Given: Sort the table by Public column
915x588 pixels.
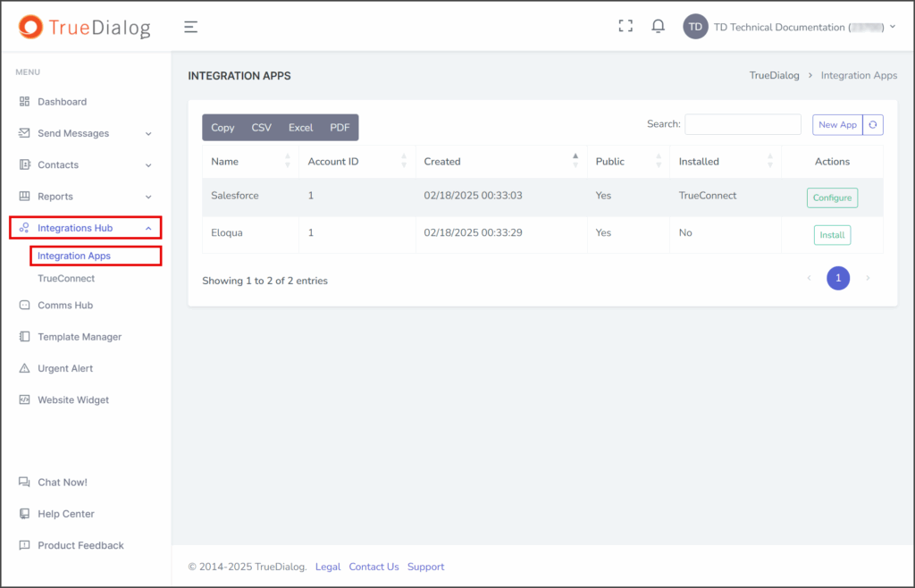Looking at the screenshot, I should [x=628, y=162].
